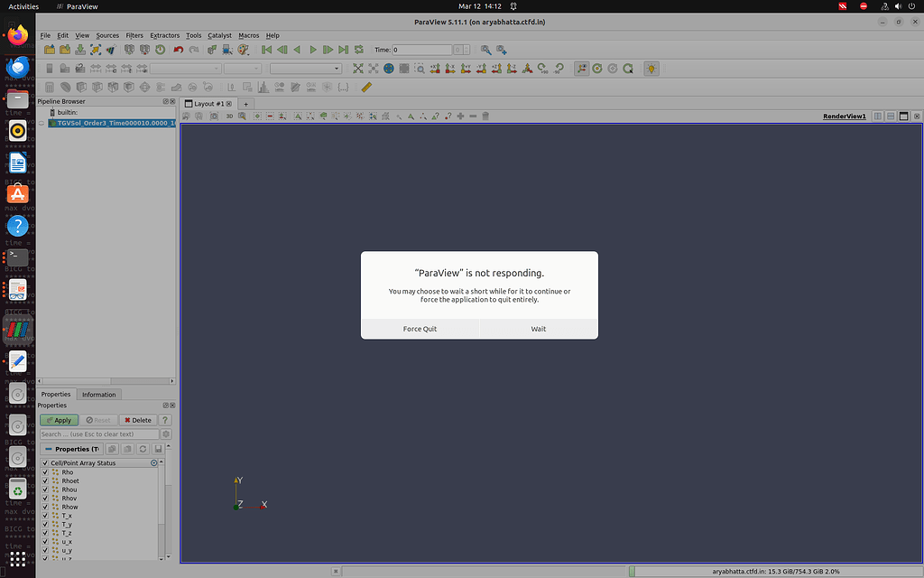Open a ParaView data file
Viewport: 924px width, 578px height.
(x=50, y=50)
